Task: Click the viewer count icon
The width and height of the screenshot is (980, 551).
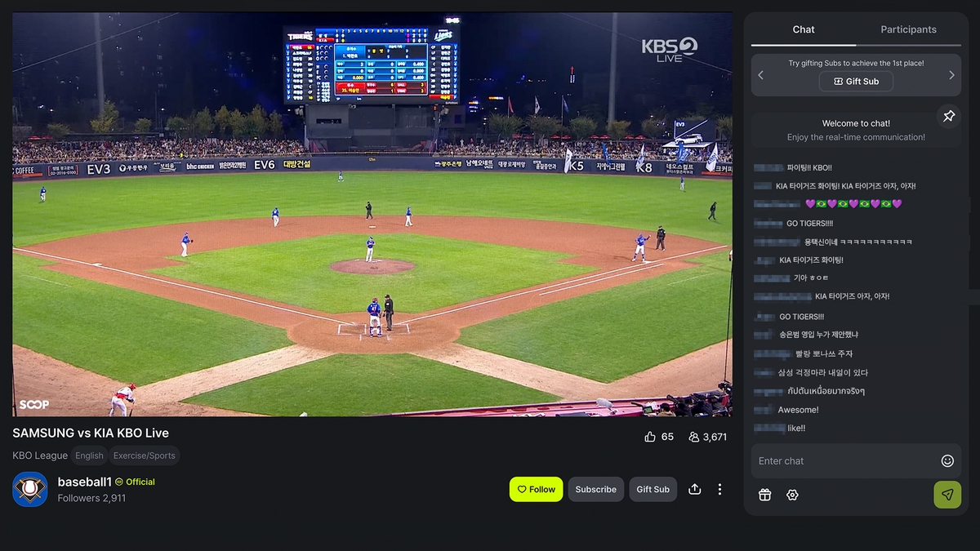Action: [693, 437]
